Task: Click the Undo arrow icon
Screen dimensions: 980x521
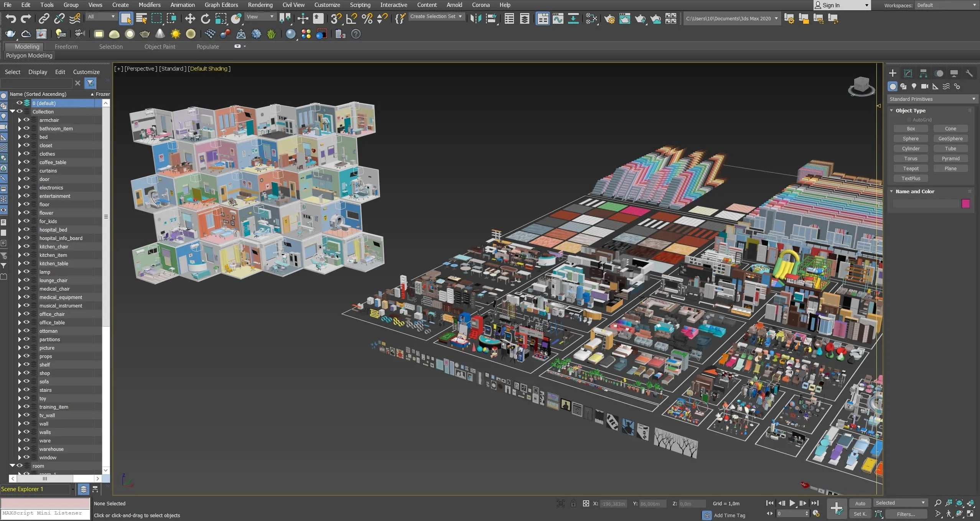Action: pos(11,18)
